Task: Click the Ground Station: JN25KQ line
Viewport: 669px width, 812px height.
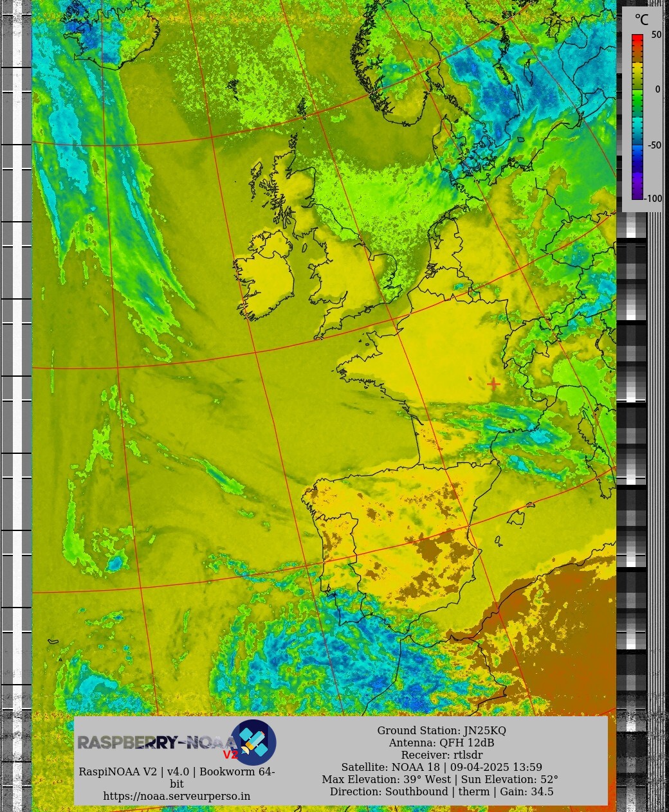Action: point(441,730)
